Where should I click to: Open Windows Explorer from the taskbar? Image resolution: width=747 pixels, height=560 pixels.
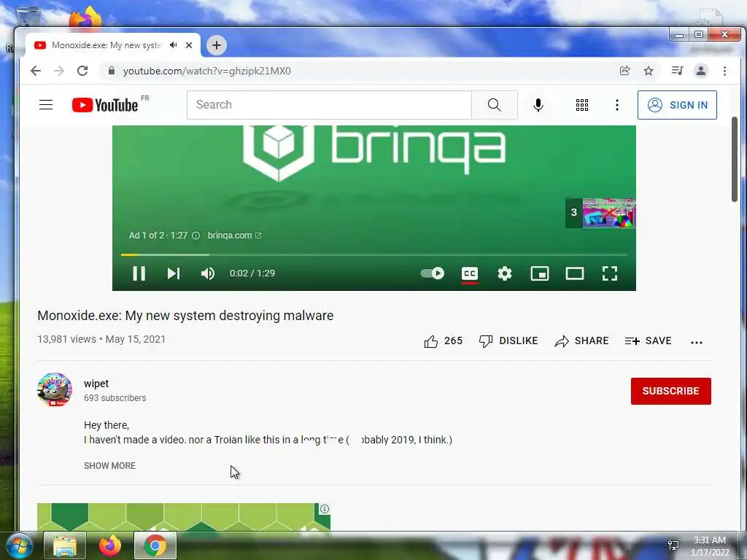pos(65,545)
